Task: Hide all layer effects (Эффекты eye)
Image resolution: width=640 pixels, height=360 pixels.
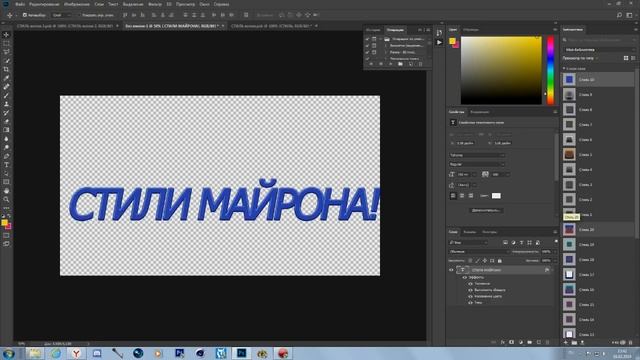Action: [x=464, y=277]
